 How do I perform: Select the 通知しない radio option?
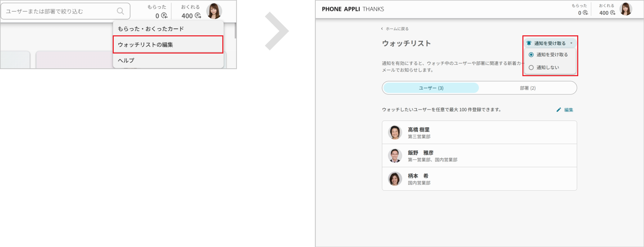(x=531, y=68)
